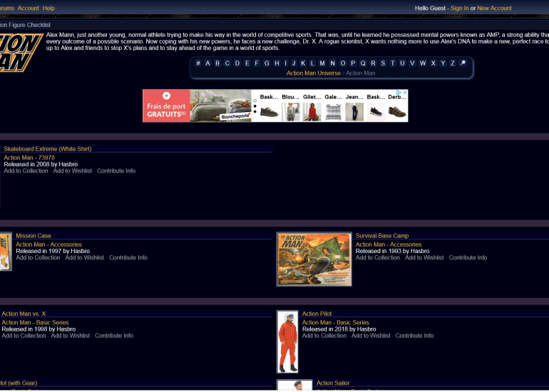Filter checklist by letter L
This screenshot has height=392, width=549.
(x=312, y=63)
